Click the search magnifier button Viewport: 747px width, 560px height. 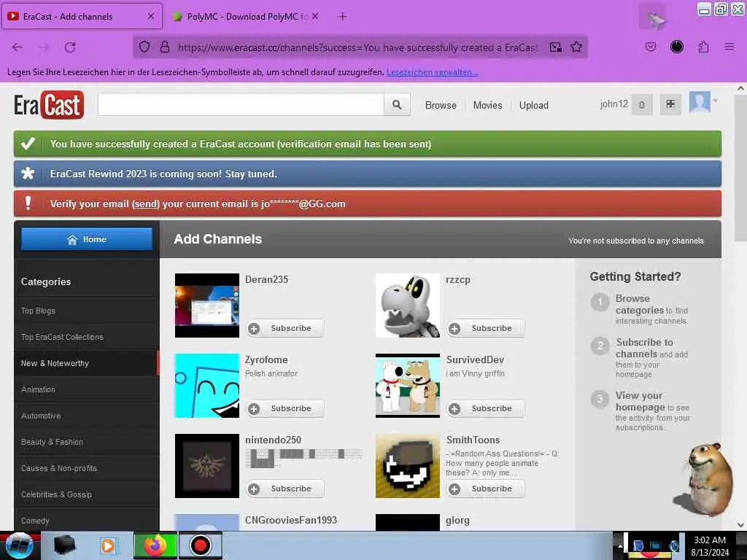click(396, 104)
